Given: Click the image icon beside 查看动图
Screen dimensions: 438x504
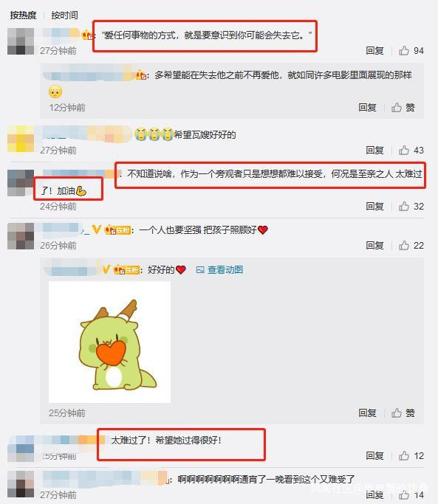Looking at the screenshot, I should click(200, 270).
